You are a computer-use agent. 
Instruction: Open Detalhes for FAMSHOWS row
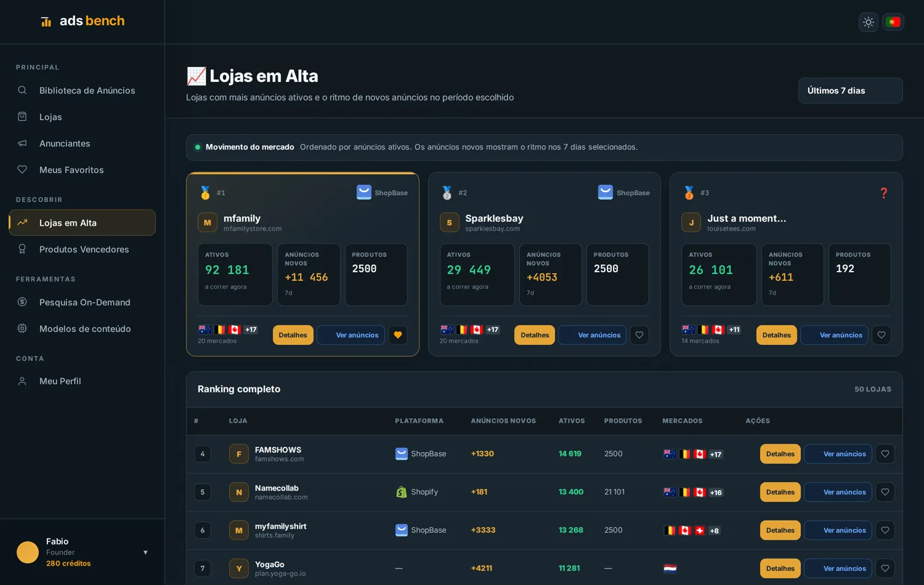(780, 454)
